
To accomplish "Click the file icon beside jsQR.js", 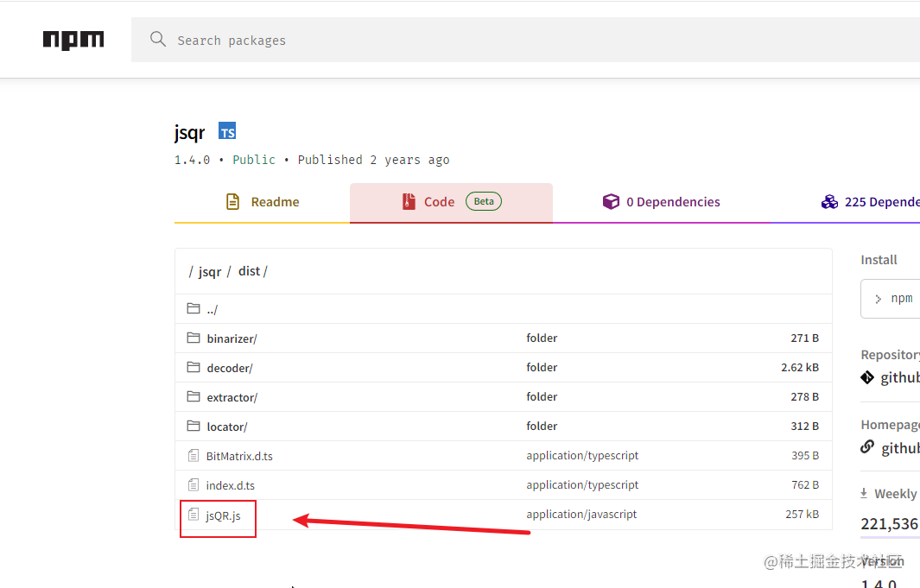I will pos(193,515).
